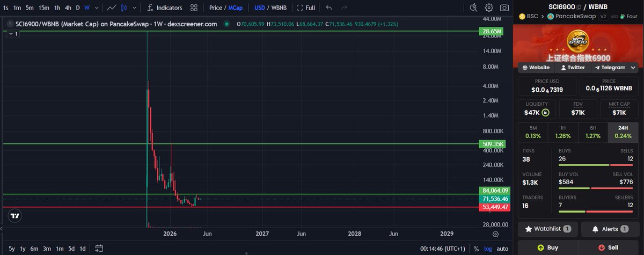Set date range to 5d

[71, 249]
